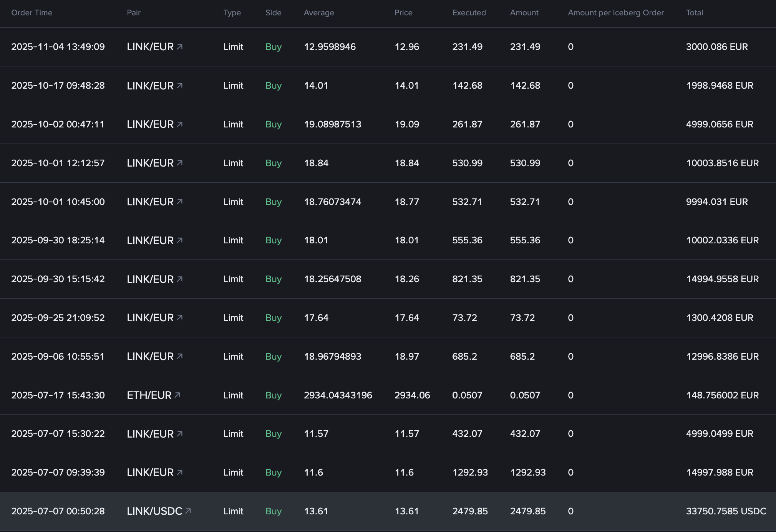Screen dimensions: 776x532
Task: Click the Buy label on the ETH/EUR row
Action: click(x=274, y=395)
